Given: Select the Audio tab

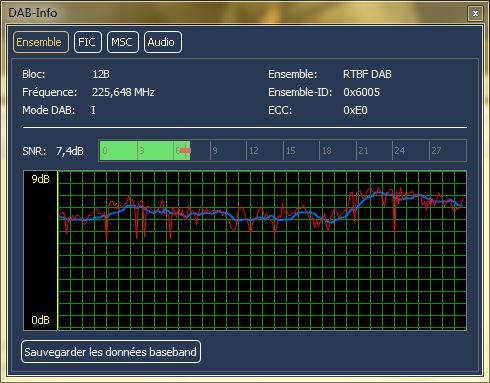Looking at the screenshot, I should click(x=163, y=42).
